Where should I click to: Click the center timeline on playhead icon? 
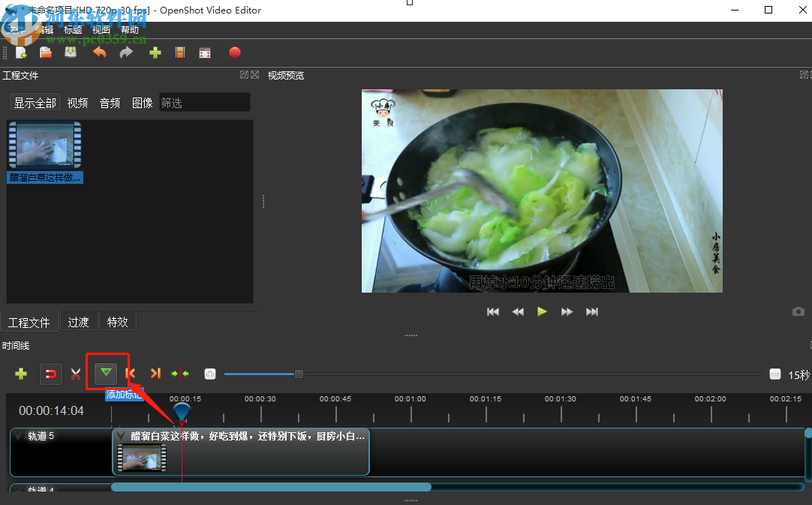pos(180,373)
